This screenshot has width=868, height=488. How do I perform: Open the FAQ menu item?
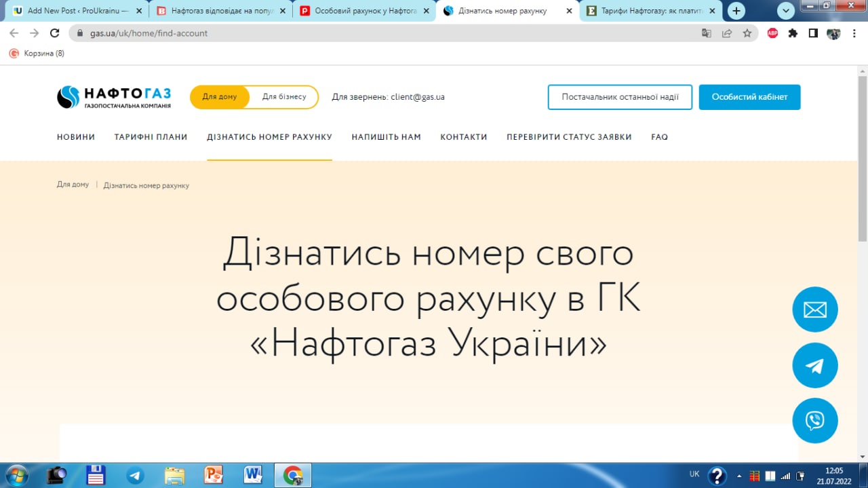tap(659, 137)
